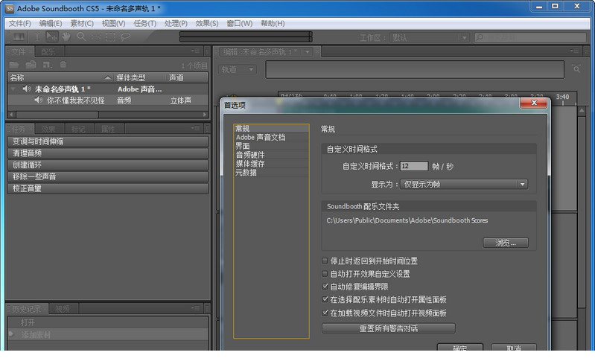Select the Move tool in the toolbar
This screenshot has width=595, height=364.
tap(51, 36)
